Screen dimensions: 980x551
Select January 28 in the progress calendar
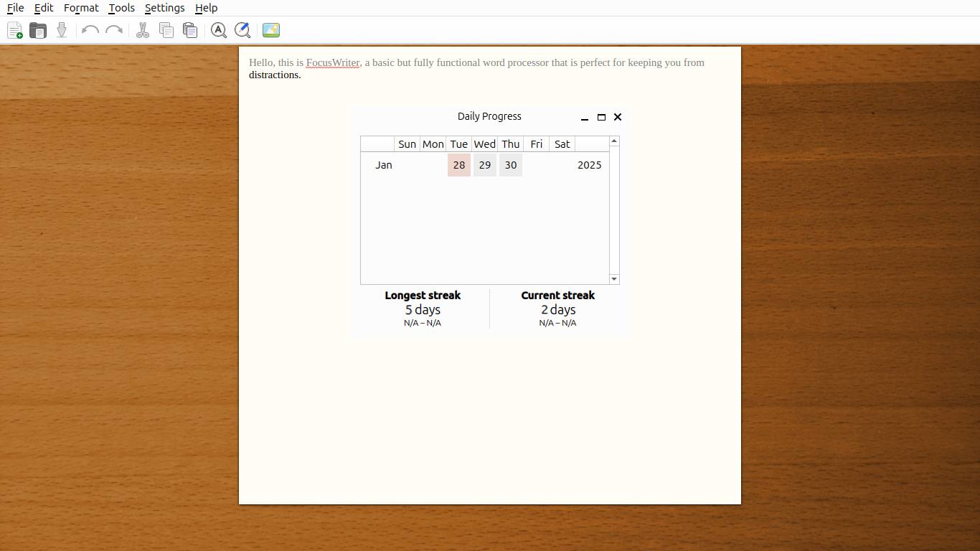459,165
